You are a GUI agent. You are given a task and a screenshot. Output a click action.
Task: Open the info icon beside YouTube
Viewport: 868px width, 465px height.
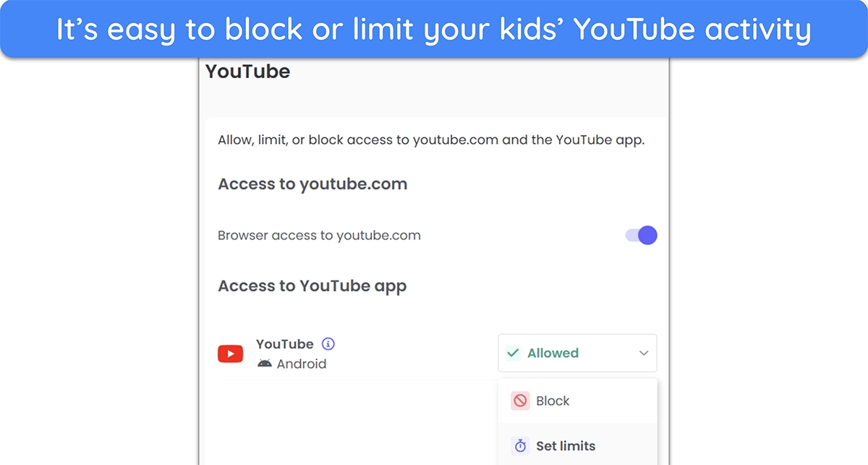[328, 344]
